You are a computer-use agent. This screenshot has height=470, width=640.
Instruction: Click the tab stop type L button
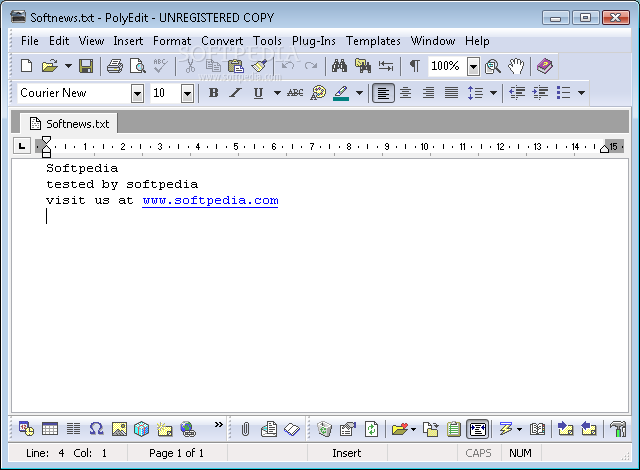click(22, 146)
